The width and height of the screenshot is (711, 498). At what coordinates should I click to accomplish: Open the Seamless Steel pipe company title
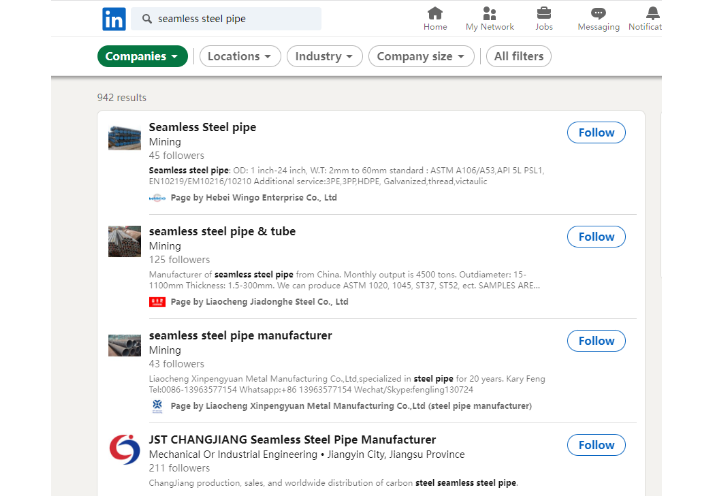pos(203,127)
